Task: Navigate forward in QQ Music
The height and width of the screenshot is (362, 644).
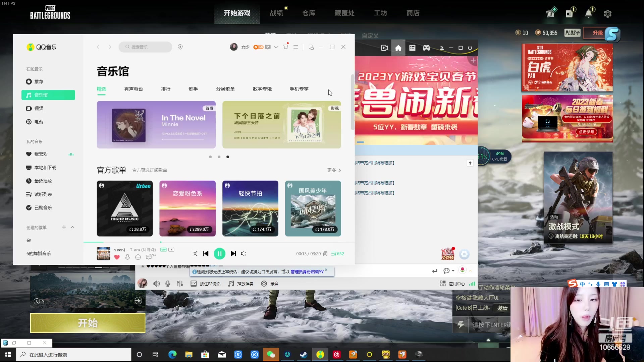Action: 110,47
